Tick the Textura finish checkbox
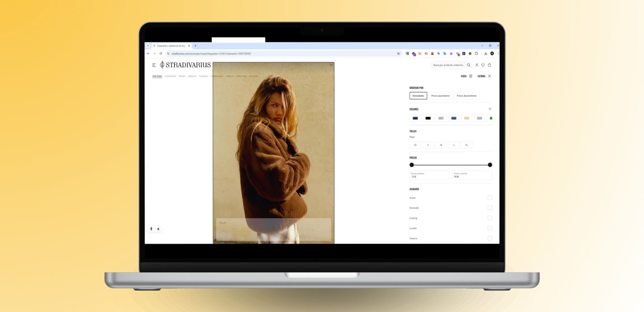The image size is (644, 312). click(490, 238)
